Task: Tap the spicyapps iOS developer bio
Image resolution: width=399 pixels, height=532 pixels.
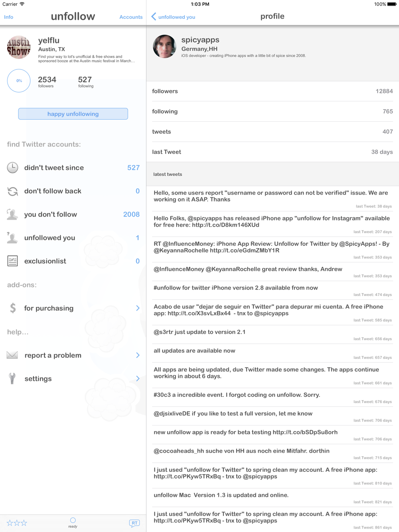Action: [x=243, y=56]
